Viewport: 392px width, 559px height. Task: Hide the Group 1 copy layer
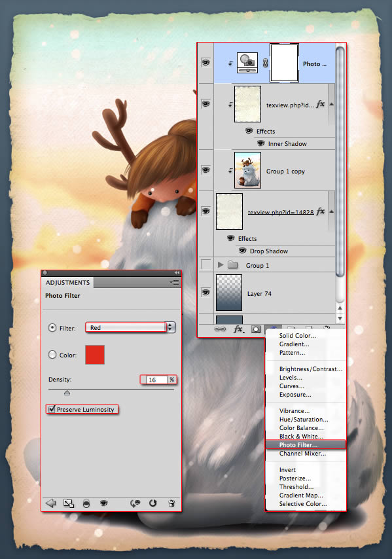click(206, 170)
